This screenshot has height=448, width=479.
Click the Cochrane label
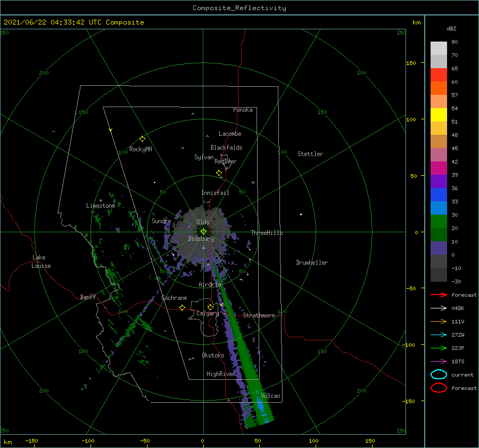click(x=174, y=298)
